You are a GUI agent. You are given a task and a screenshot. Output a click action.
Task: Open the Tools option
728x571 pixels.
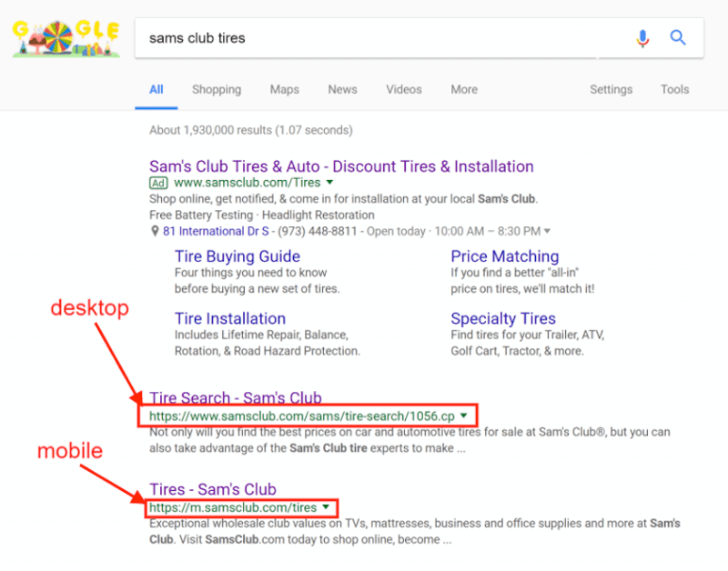tap(675, 89)
